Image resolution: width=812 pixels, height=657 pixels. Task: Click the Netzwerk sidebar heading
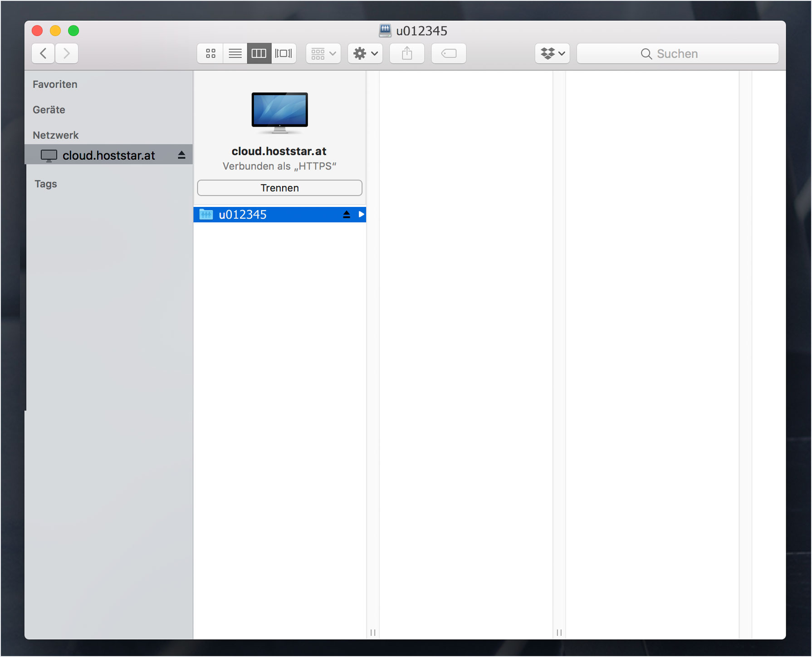coord(55,135)
